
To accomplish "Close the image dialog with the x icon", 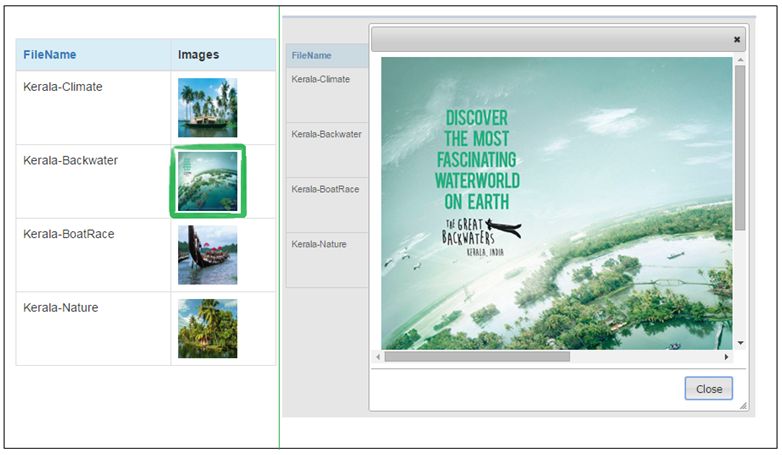I will tap(737, 39).
